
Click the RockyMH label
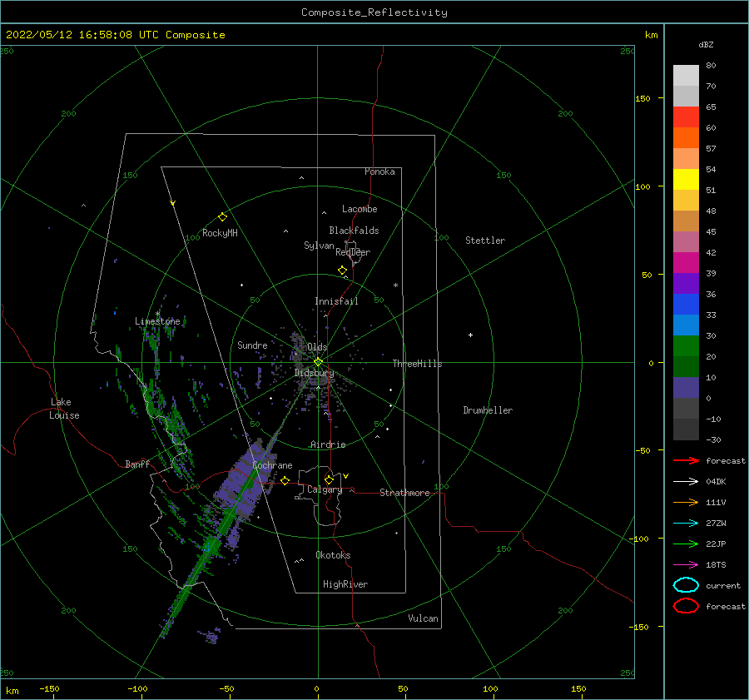220,233
